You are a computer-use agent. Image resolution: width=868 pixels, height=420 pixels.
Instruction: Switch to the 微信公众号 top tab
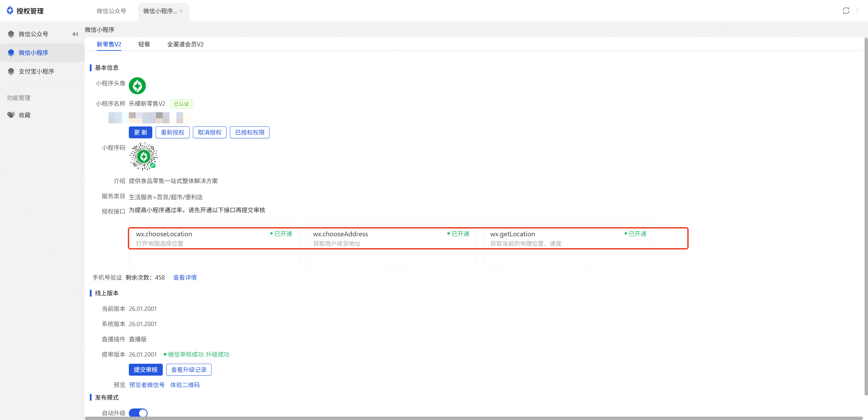click(111, 11)
